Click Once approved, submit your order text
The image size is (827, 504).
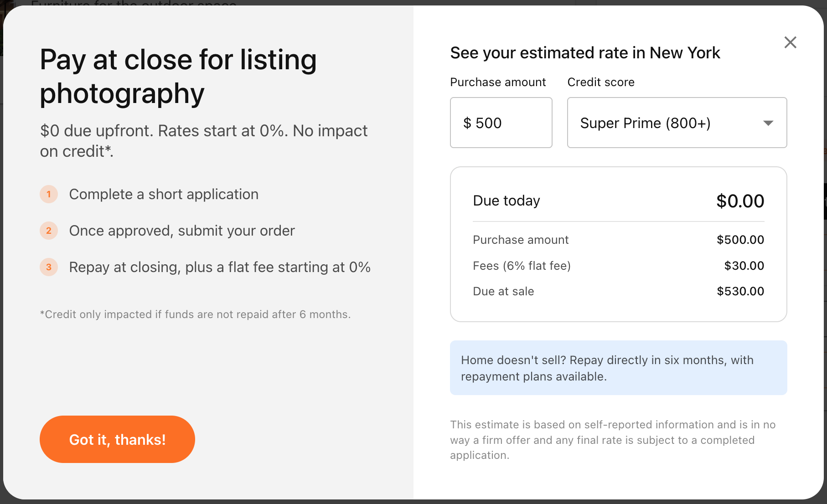tap(182, 231)
